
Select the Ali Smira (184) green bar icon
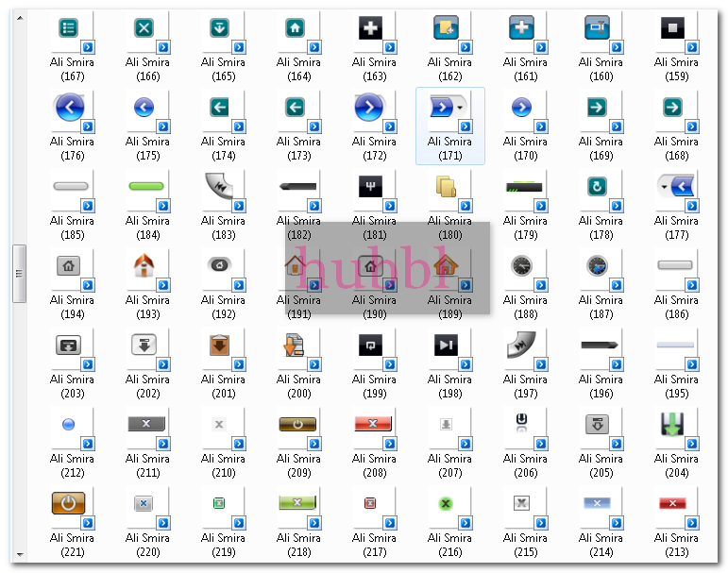click(146, 186)
